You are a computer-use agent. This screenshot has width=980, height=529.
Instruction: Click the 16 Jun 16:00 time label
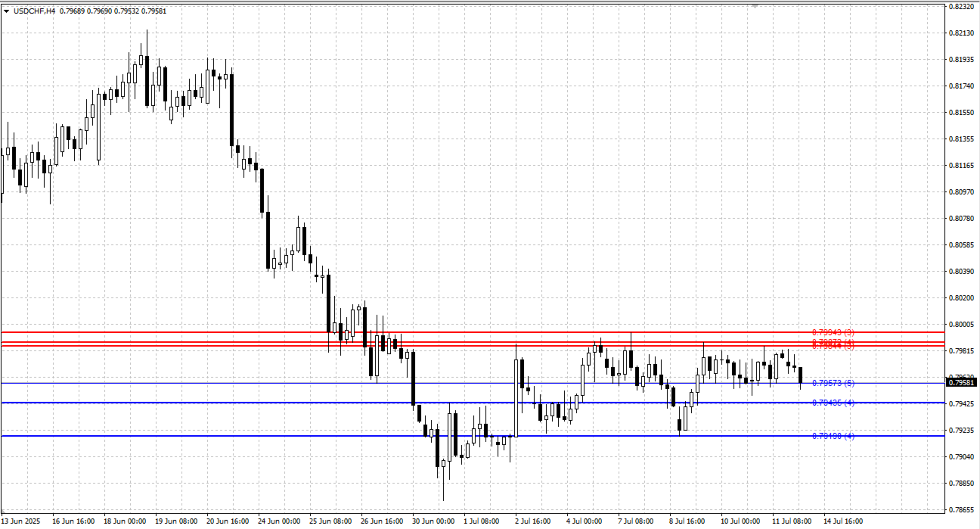pos(73,521)
